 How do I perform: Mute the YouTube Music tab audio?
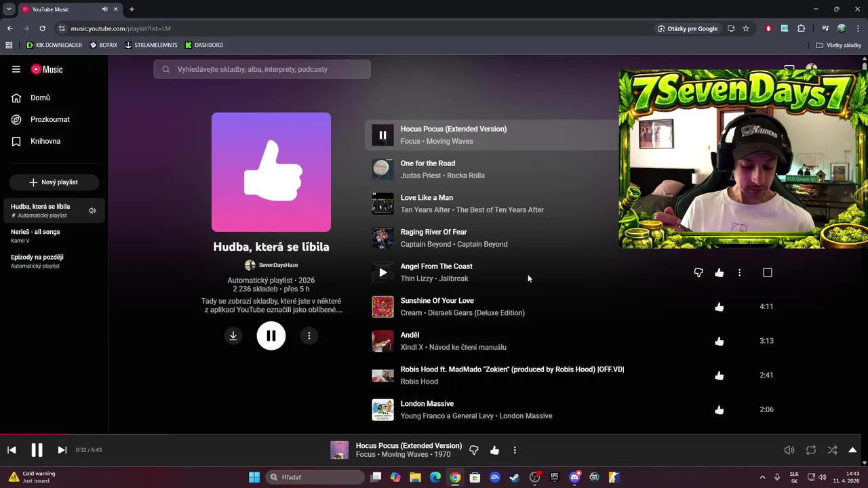click(104, 9)
